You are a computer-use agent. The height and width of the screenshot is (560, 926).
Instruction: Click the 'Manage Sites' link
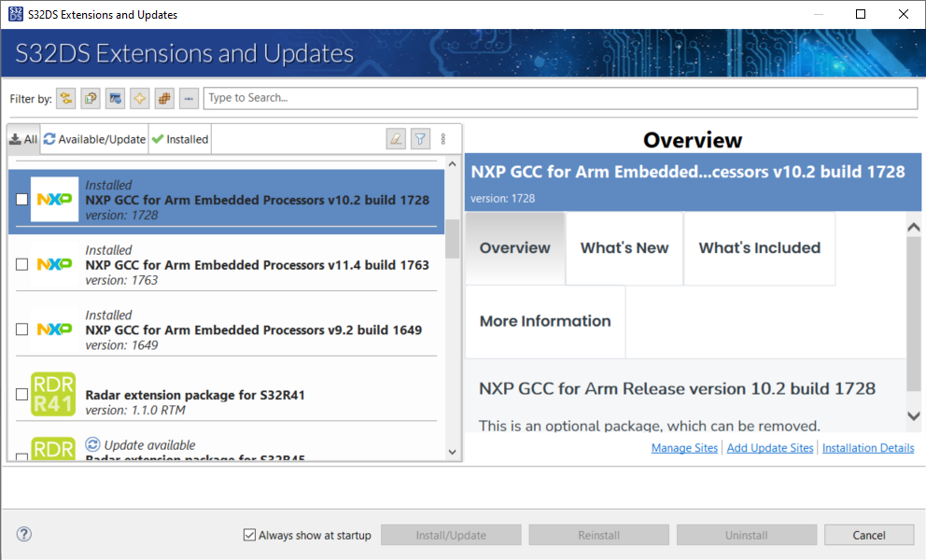684,448
